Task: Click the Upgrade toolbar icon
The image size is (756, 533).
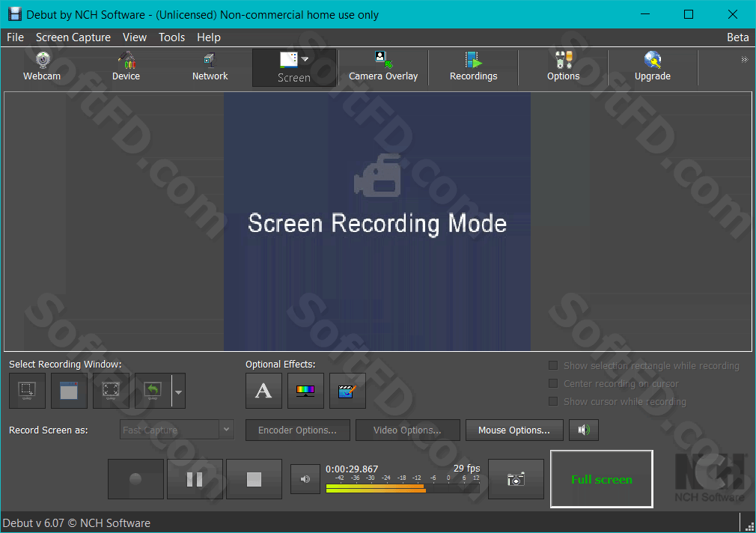Action: click(653, 67)
